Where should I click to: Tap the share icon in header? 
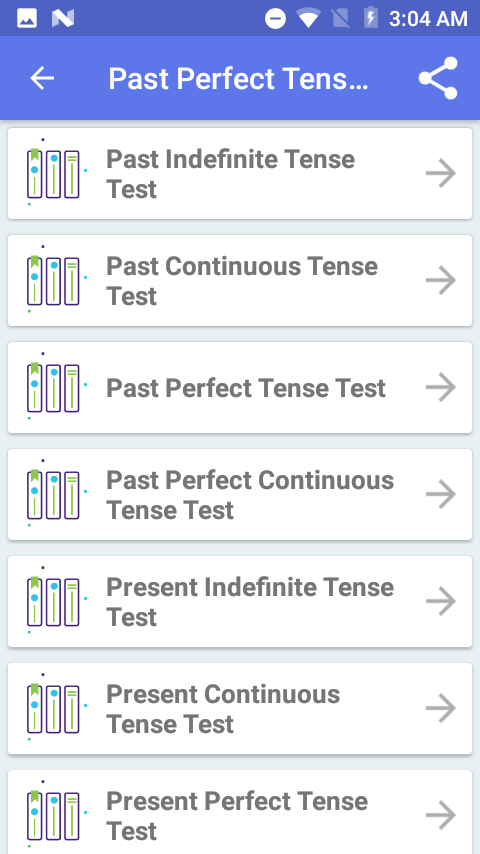coord(438,78)
